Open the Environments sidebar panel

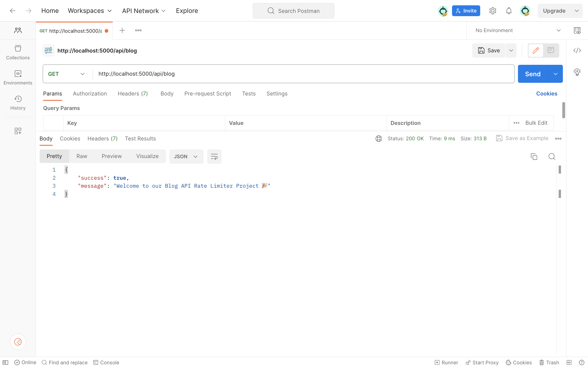(18, 77)
